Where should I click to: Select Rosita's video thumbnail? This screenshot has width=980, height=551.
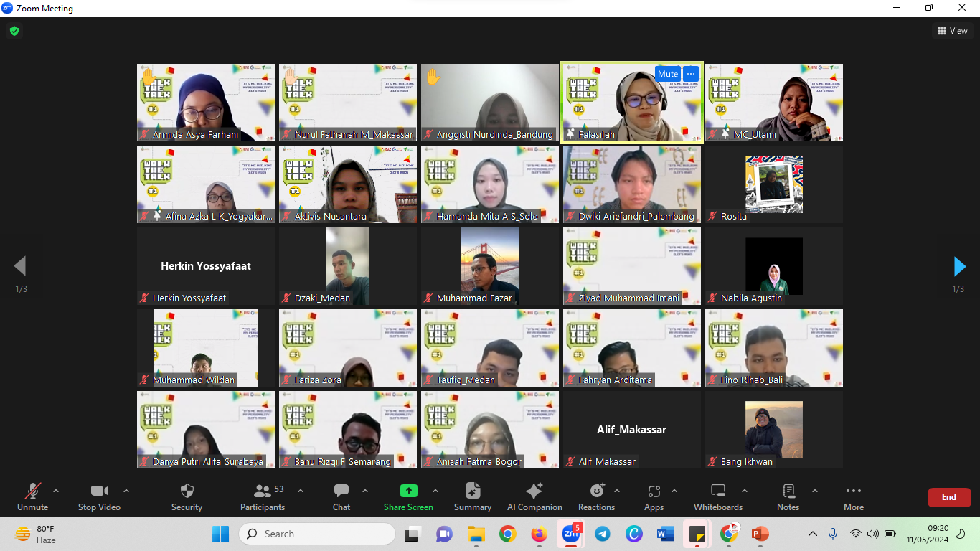click(x=773, y=184)
